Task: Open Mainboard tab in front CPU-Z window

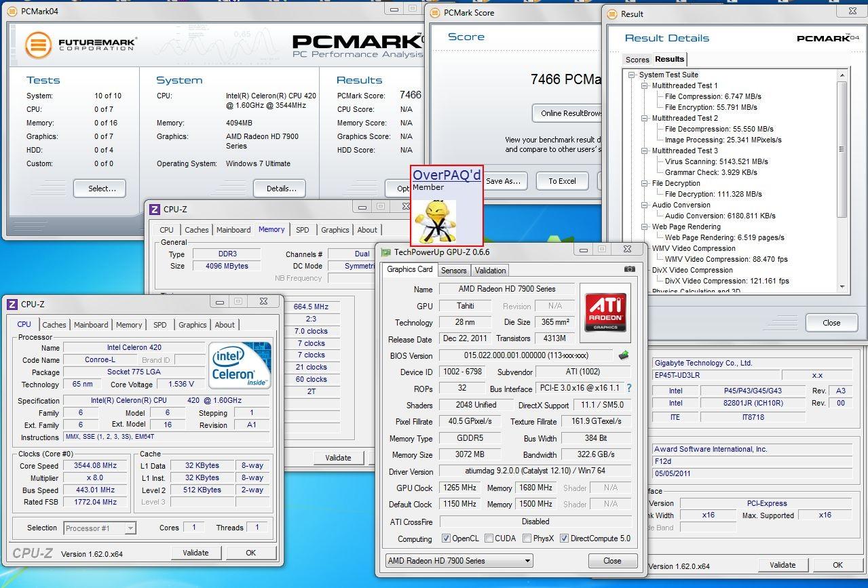Action: pyautogui.click(x=91, y=325)
